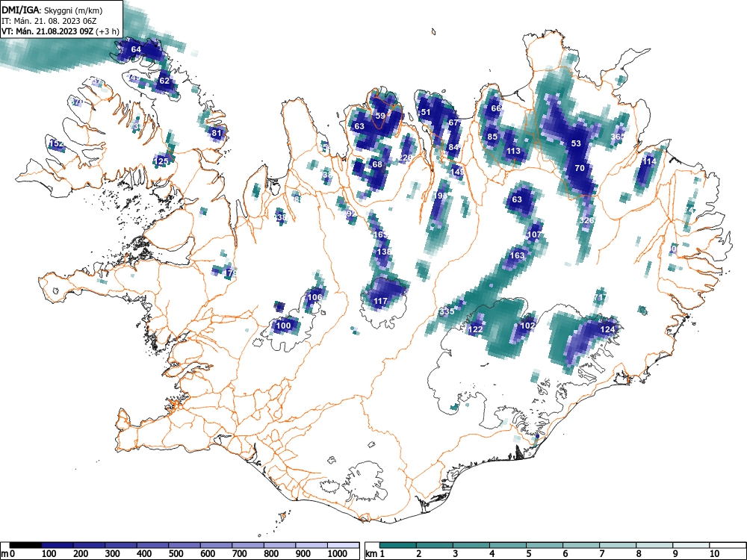Click the '10' tick label on kilometre scale
747x560 pixels.
pyautogui.click(x=714, y=554)
